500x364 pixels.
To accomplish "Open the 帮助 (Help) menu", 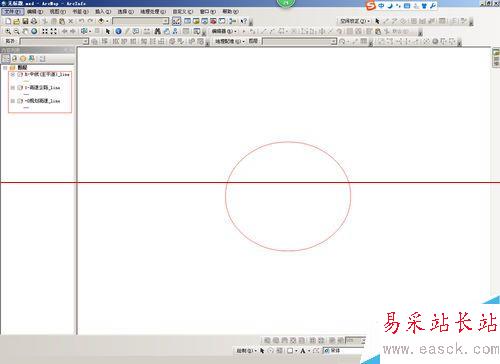I will 231,12.
